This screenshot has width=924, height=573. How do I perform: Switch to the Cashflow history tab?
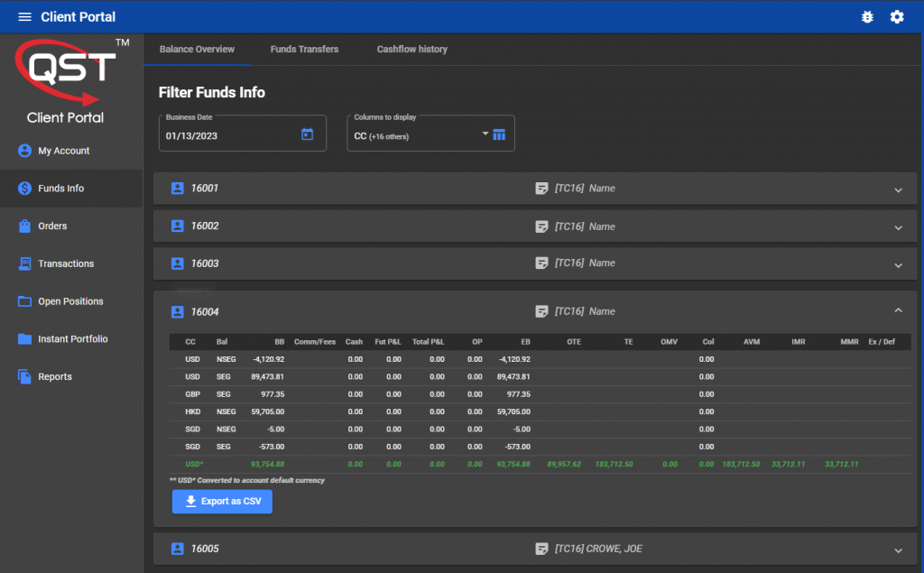[411, 50]
